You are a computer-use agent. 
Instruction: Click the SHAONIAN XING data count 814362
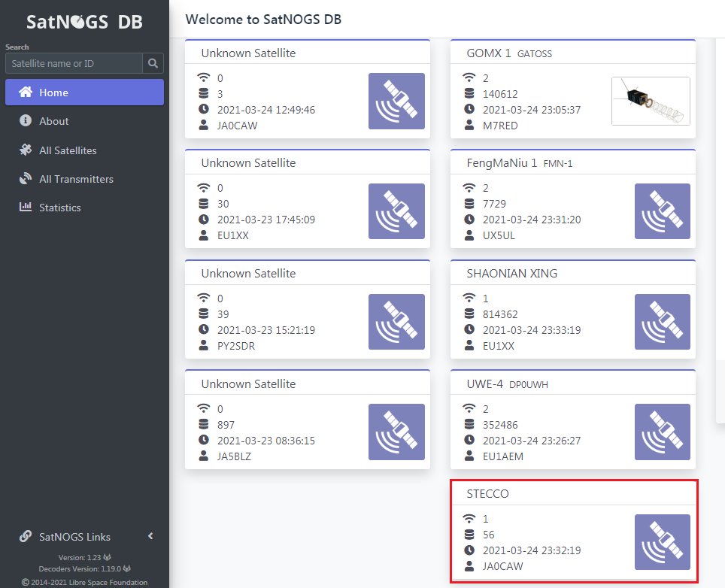coord(500,314)
